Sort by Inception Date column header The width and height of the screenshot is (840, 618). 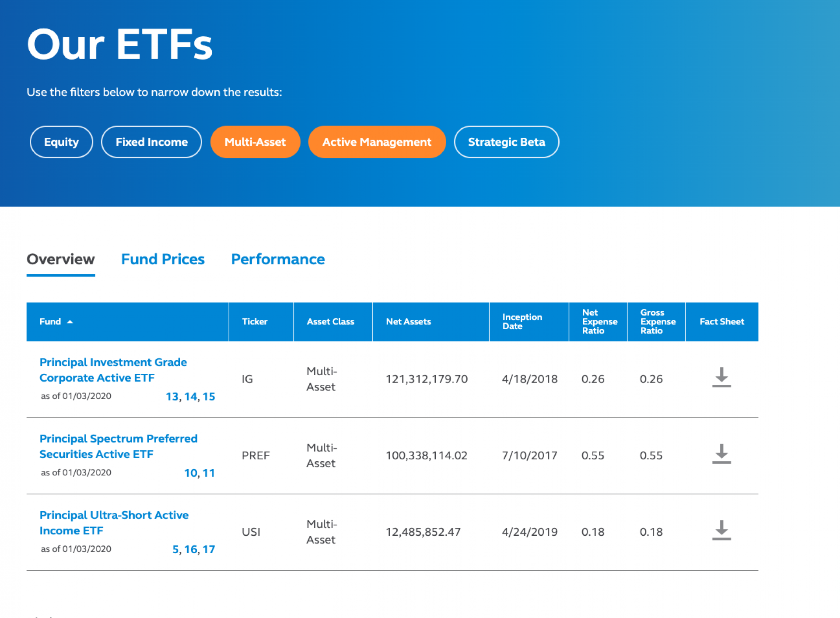(522, 322)
